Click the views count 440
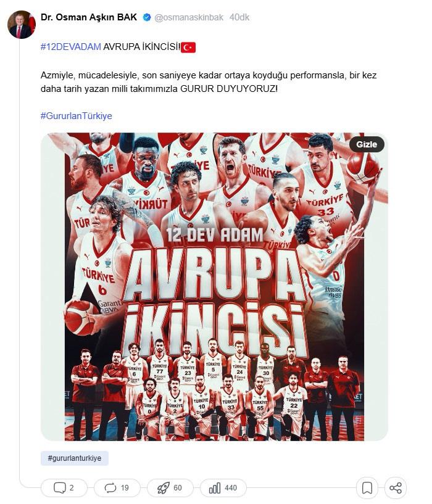432x504 pixels. pos(231,488)
